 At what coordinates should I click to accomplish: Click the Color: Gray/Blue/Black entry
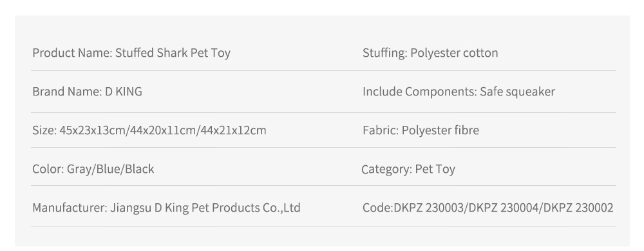(x=93, y=168)
